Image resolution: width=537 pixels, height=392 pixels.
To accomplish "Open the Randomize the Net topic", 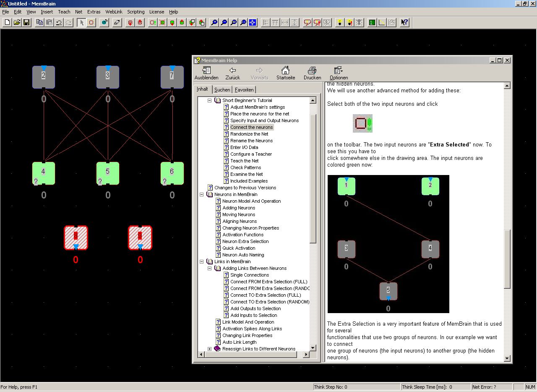I will [x=249, y=134].
